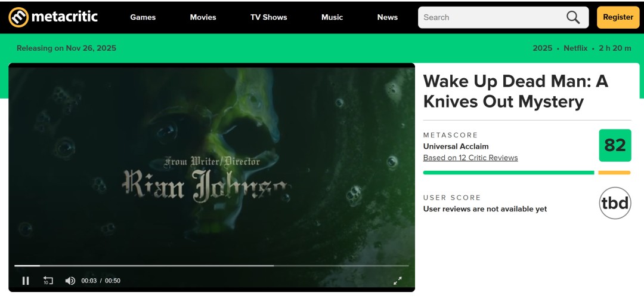
Task: Click the trailer video progress bar
Action: tap(212, 265)
